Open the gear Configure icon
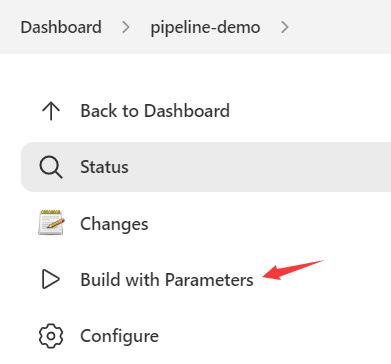 click(x=51, y=336)
